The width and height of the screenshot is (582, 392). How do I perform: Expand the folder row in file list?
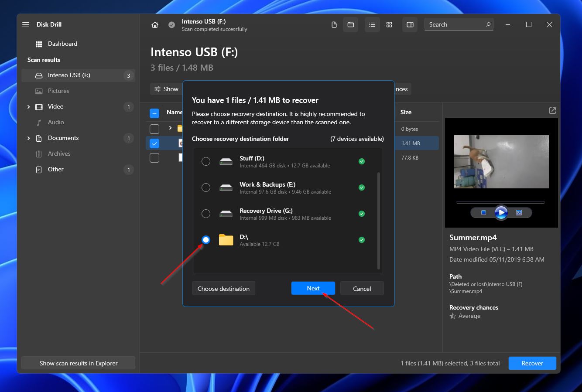(170, 128)
